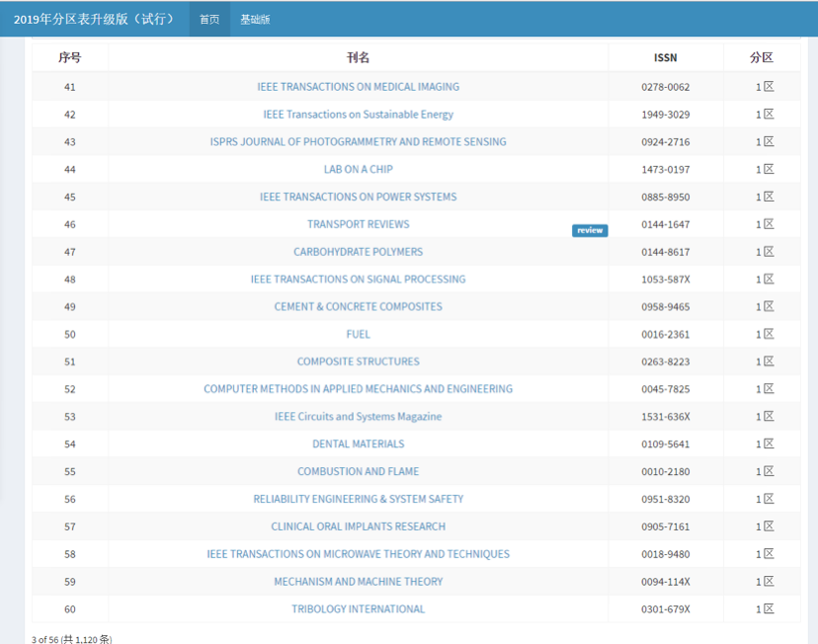Click the FUEL journal link
The height and width of the screenshot is (644, 818).
coord(358,335)
